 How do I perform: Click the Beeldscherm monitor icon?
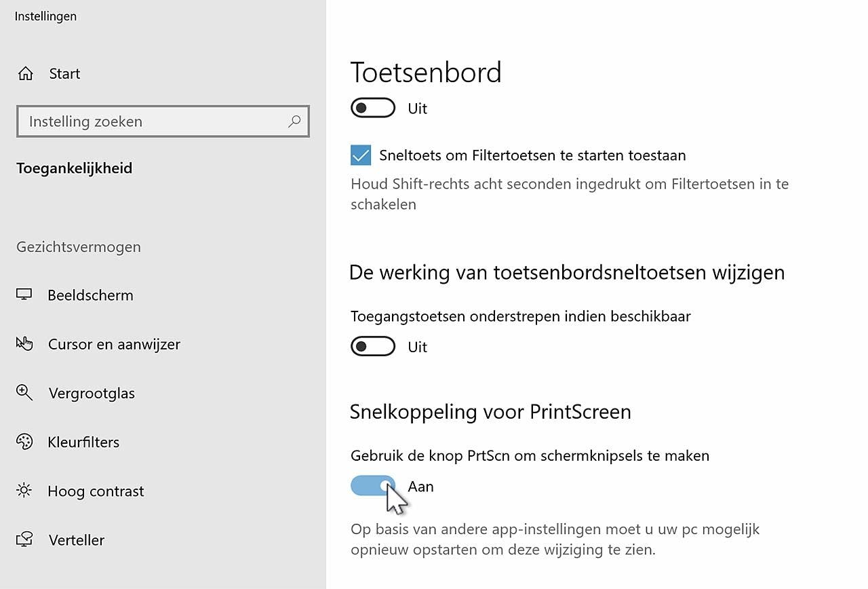(x=24, y=295)
